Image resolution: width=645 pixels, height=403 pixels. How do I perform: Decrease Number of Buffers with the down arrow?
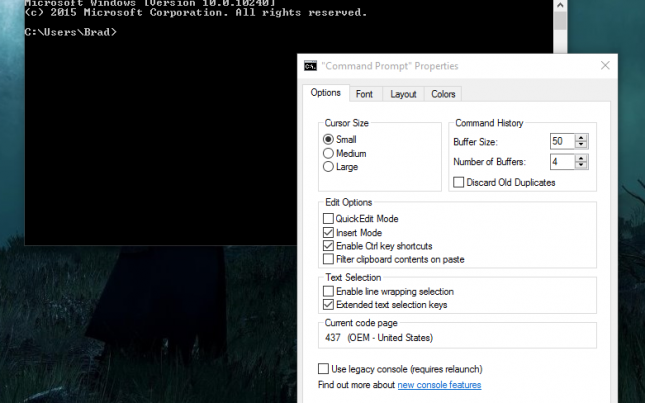(x=581, y=165)
